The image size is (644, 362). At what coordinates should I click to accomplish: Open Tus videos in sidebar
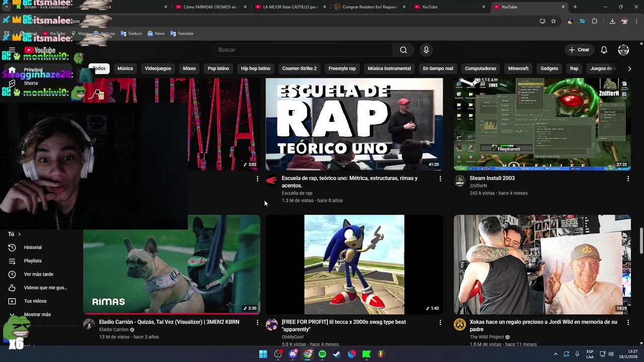[x=40, y=301]
